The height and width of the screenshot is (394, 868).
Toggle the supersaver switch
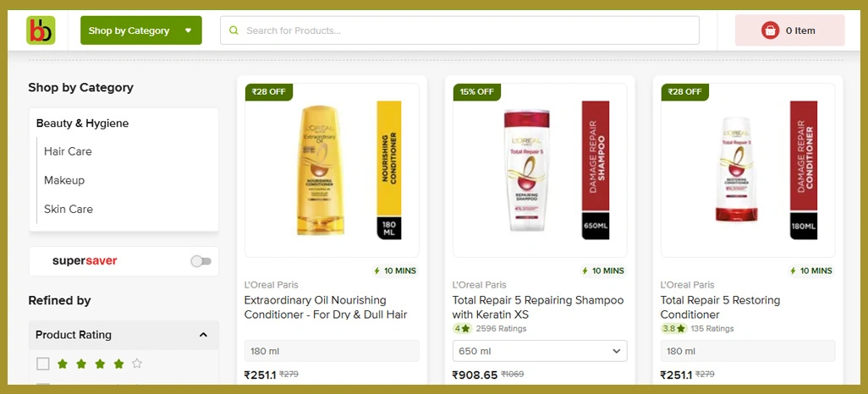(201, 261)
